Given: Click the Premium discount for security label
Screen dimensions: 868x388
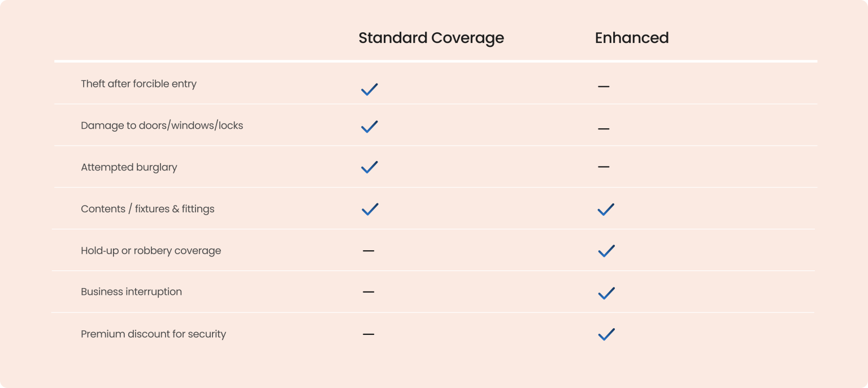Looking at the screenshot, I should (153, 334).
